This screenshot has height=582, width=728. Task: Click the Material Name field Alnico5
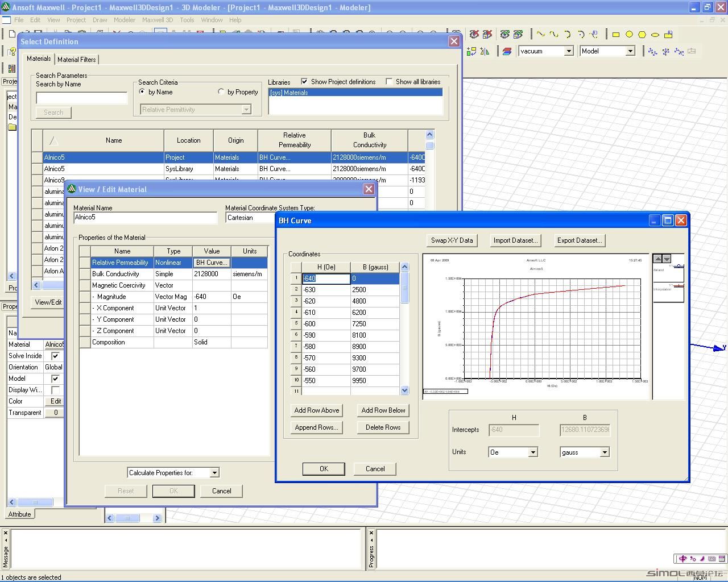point(146,218)
